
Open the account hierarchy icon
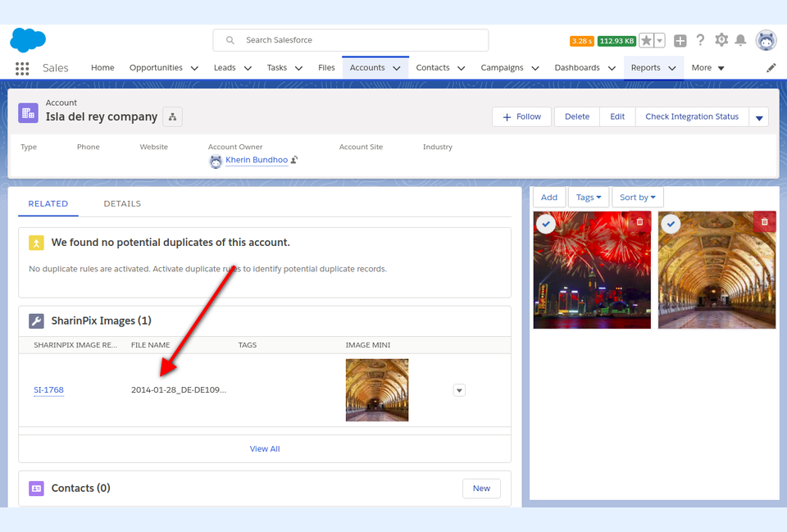coord(172,117)
